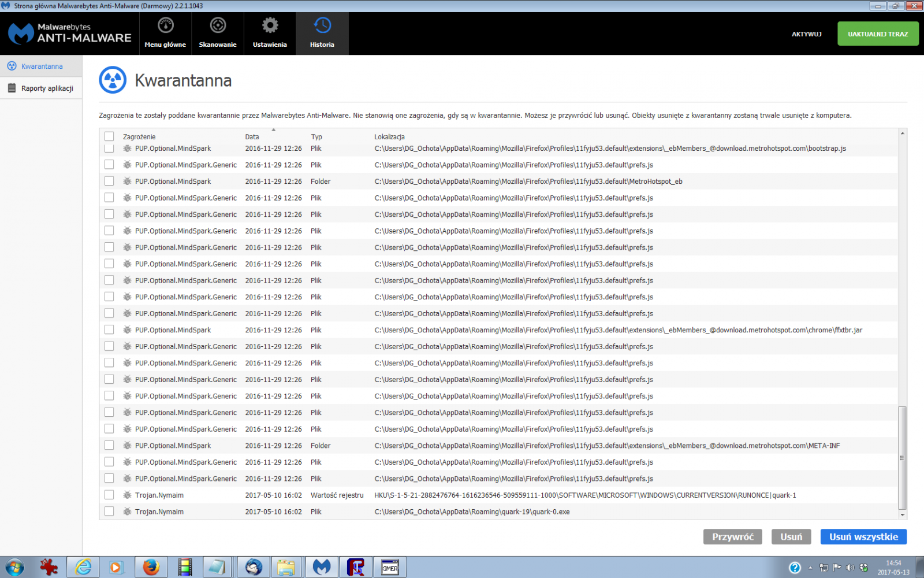Image resolution: width=924 pixels, height=578 pixels.
Task: Click the path ending in bootstrap.js
Action: (610, 149)
